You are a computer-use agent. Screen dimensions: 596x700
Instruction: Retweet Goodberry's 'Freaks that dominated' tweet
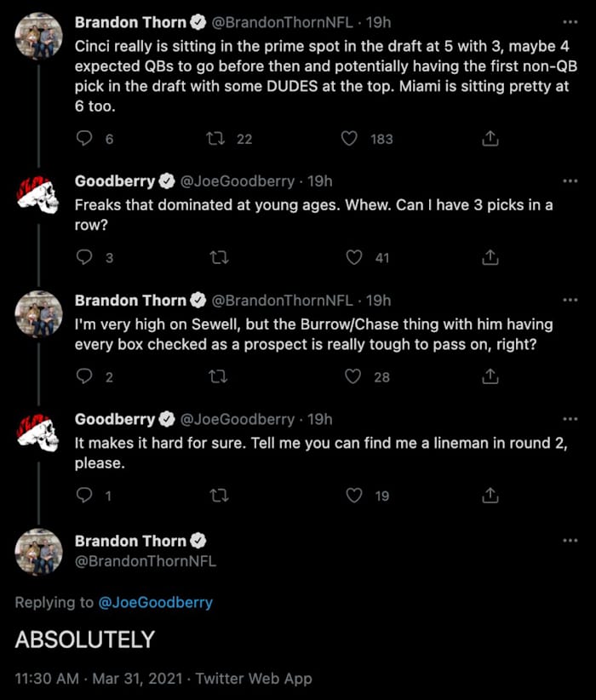coord(220,257)
